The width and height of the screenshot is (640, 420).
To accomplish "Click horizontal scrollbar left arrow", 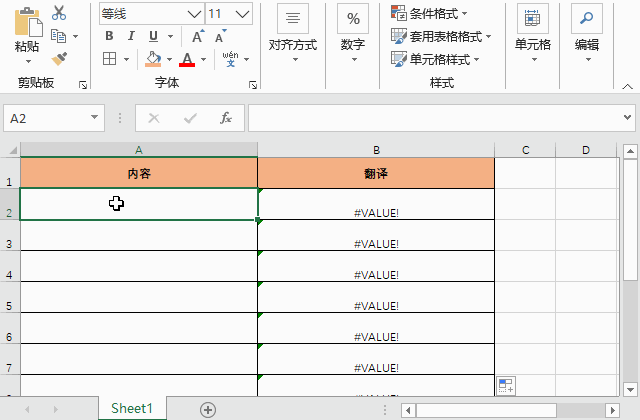I will (x=408, y=410).
